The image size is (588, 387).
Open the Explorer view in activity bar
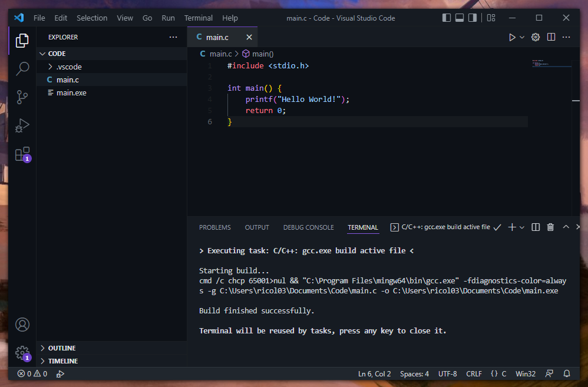pyautogui.click(x=22, y=41)
